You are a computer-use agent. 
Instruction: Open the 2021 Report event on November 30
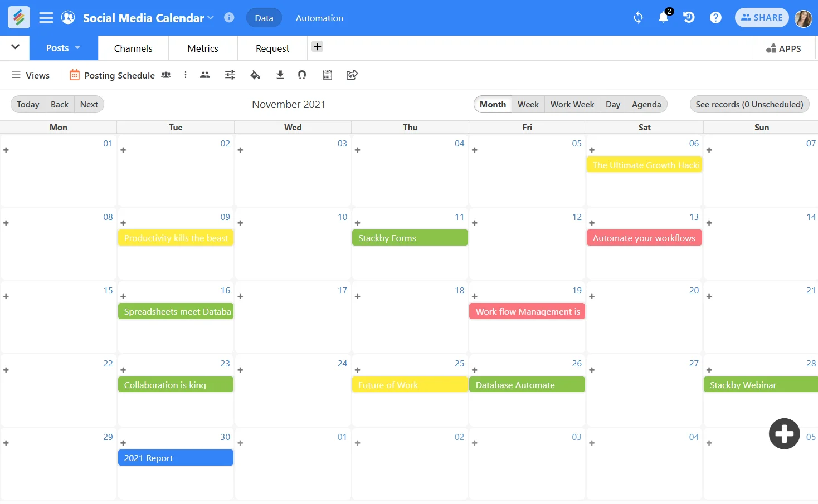pyautogui.click(x=176, y=458)
